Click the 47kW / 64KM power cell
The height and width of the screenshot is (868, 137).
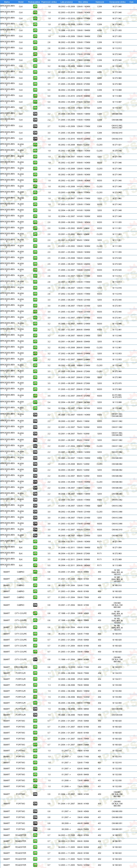pos(83,679)
